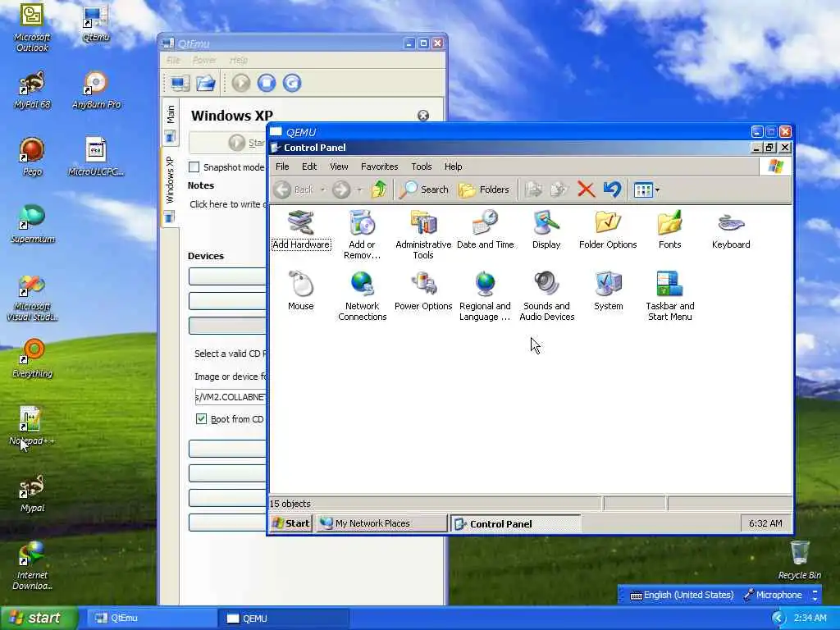
Task: Open Microsoft Outlook desktop icon
Action: (32, 28)
